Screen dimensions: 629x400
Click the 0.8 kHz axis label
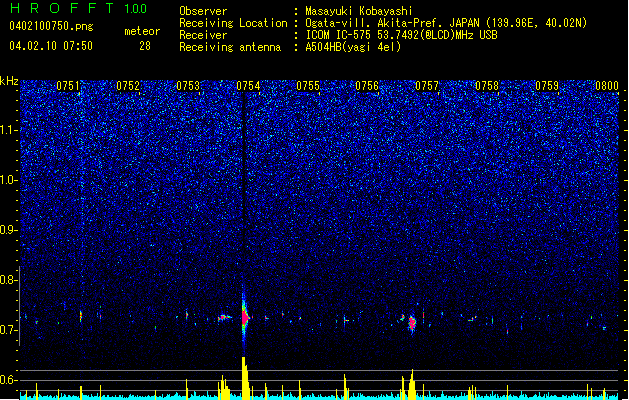9,280
